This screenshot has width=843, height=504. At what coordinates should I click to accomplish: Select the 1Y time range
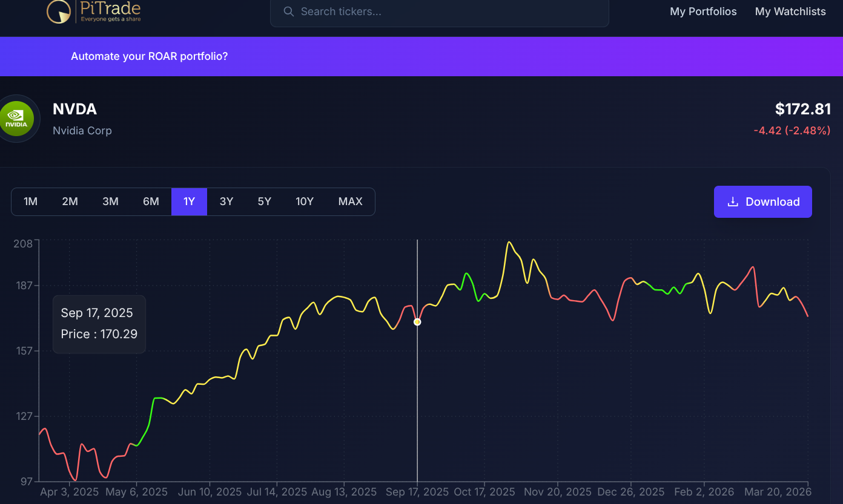tap(189, 201)
